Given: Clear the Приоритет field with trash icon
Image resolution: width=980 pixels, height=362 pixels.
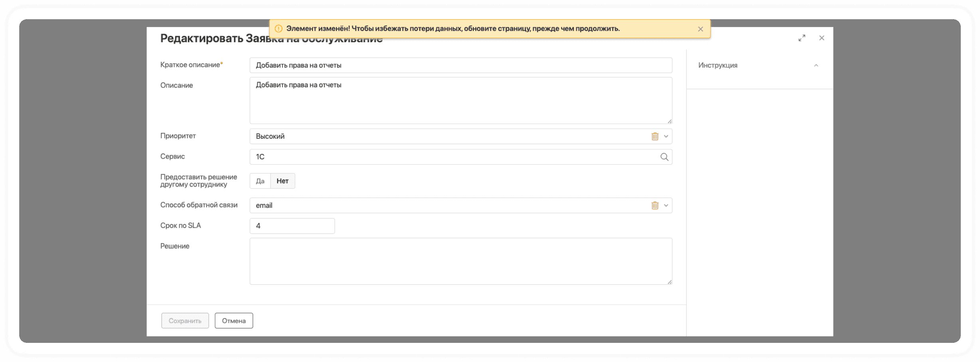Looking at the screenshot, I should (x=655, y=136).
